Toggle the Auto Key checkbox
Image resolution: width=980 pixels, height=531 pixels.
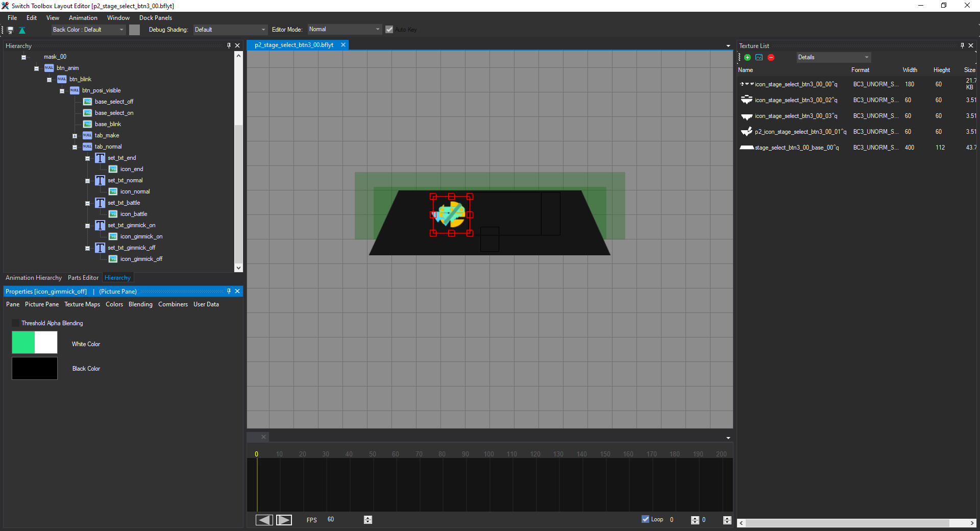pos(389,30)
